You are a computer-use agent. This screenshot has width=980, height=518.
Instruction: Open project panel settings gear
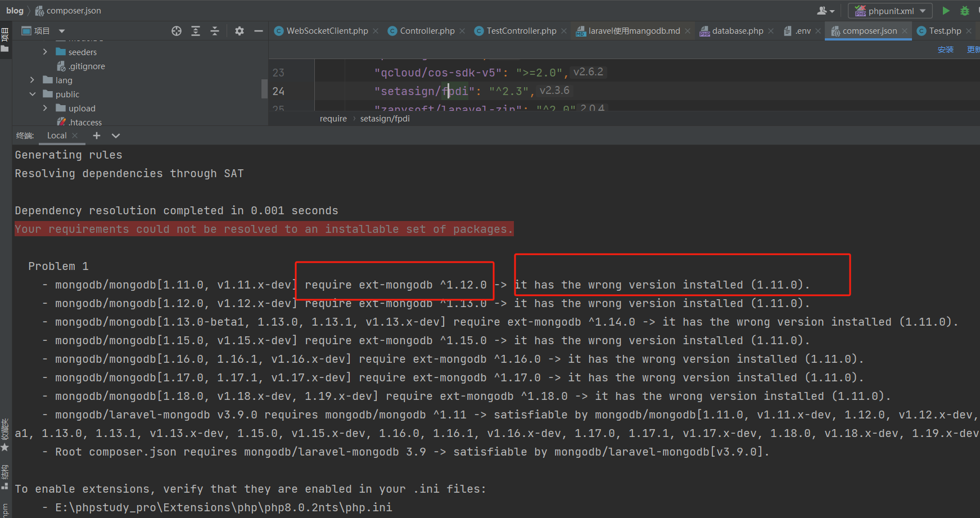[240, 31]
